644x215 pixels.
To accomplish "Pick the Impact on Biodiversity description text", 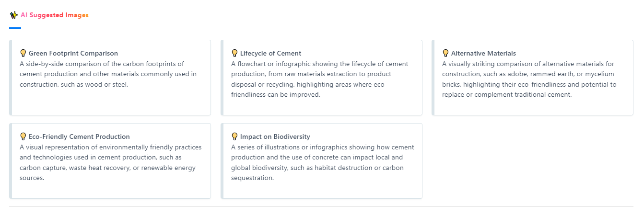I will click(x=323, y=163).
